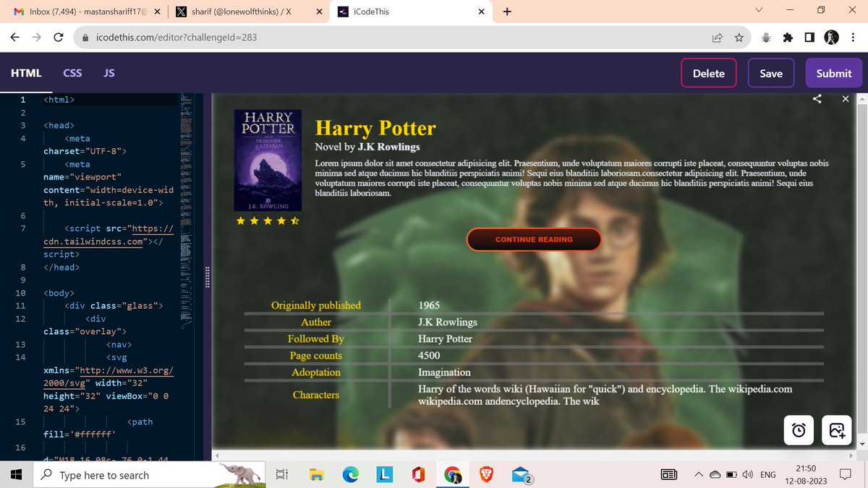Screen dimensions: 868x488
Task: Click the Adoptation label
Action: click(x=316, y=372)
